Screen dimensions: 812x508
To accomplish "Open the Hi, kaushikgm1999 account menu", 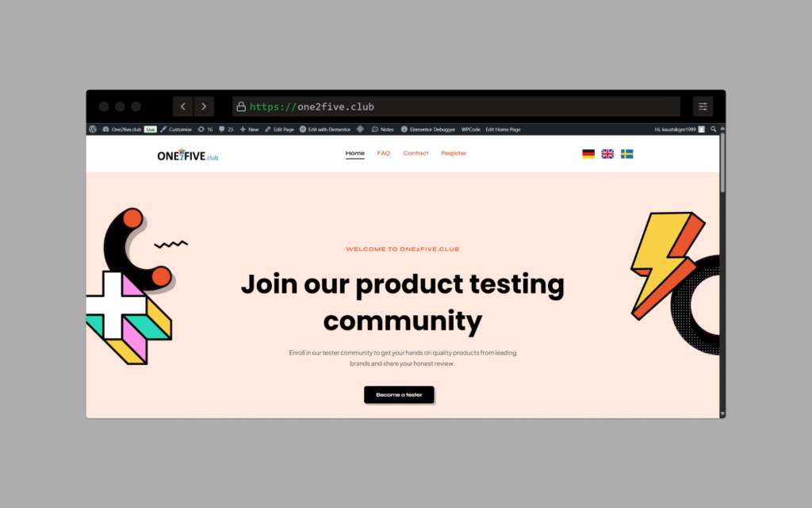I will (680, 129).
